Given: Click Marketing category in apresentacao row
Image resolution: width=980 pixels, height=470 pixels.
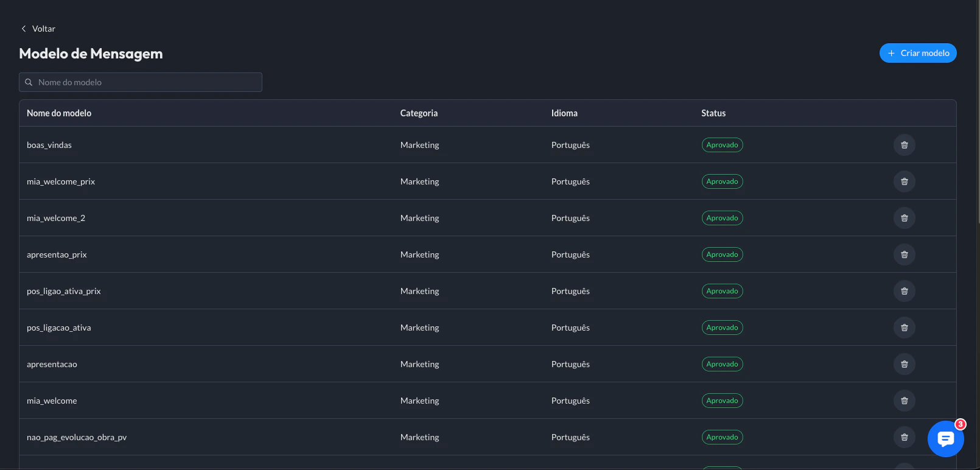Looking at the screenshot, I should click(x=419, y=364).
